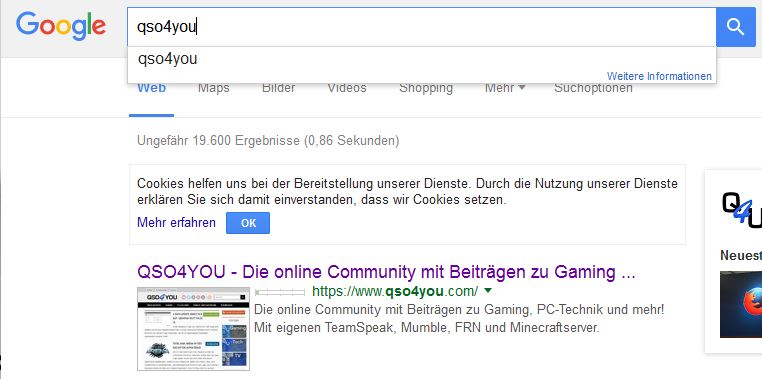Focus the search box containing qso4you
This screenshot has height=379, width=762.
pyautogui.click(x=422, y=27)
